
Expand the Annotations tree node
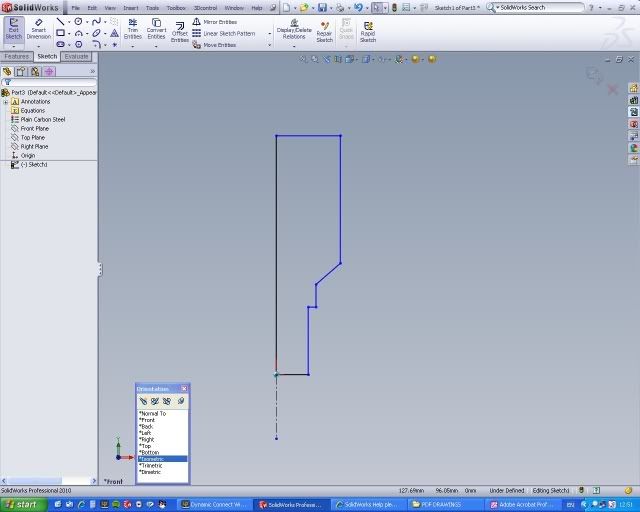click(6, 101)
